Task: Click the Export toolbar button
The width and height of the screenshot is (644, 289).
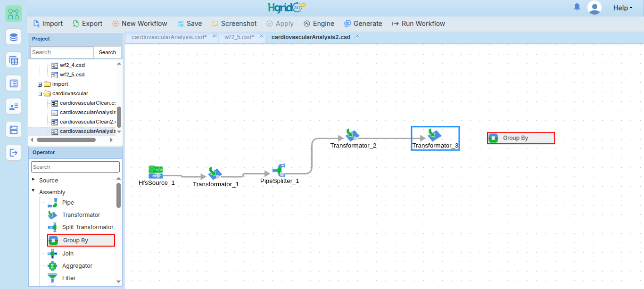Action: tap(87, 24)
